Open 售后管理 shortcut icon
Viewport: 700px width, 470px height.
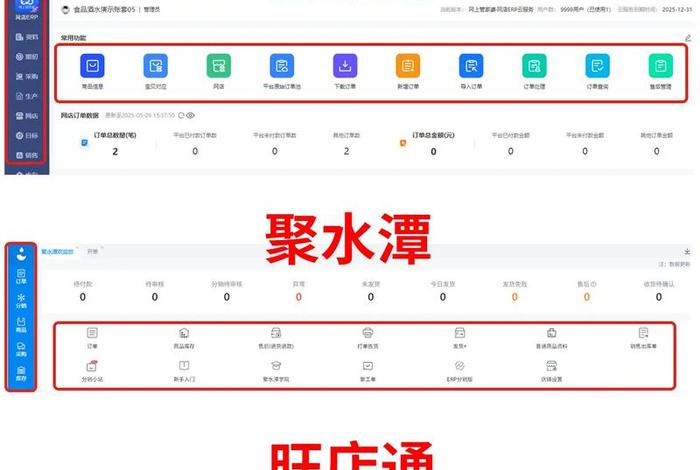661,66
